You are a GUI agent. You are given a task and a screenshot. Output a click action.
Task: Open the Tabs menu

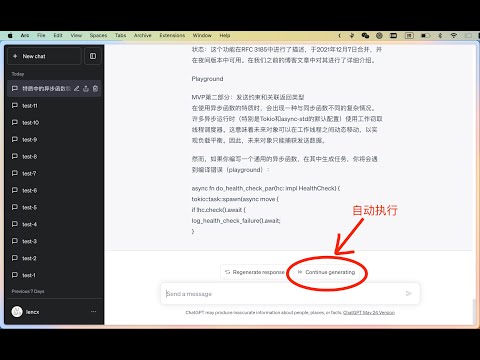(120, 35)
